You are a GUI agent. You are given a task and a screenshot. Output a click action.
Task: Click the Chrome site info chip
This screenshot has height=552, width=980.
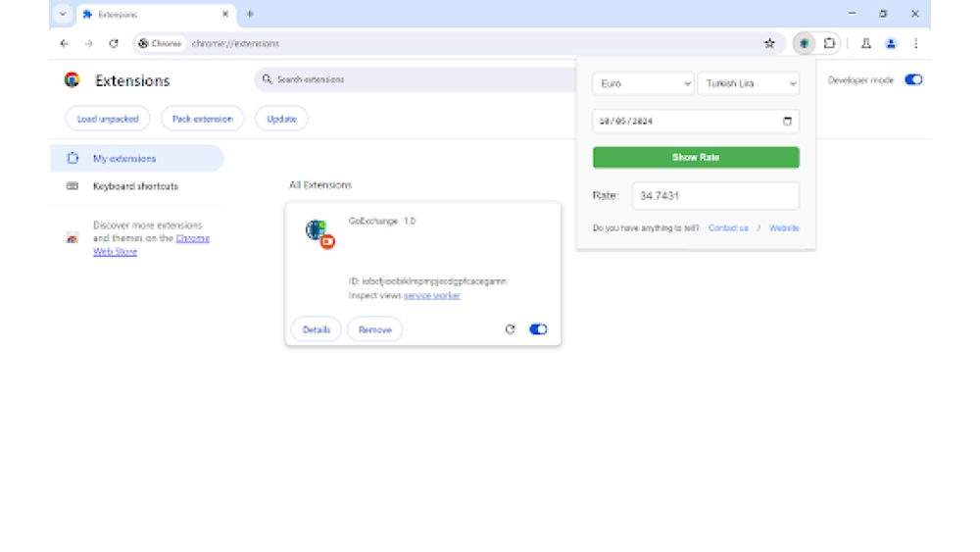pos(161,44)
